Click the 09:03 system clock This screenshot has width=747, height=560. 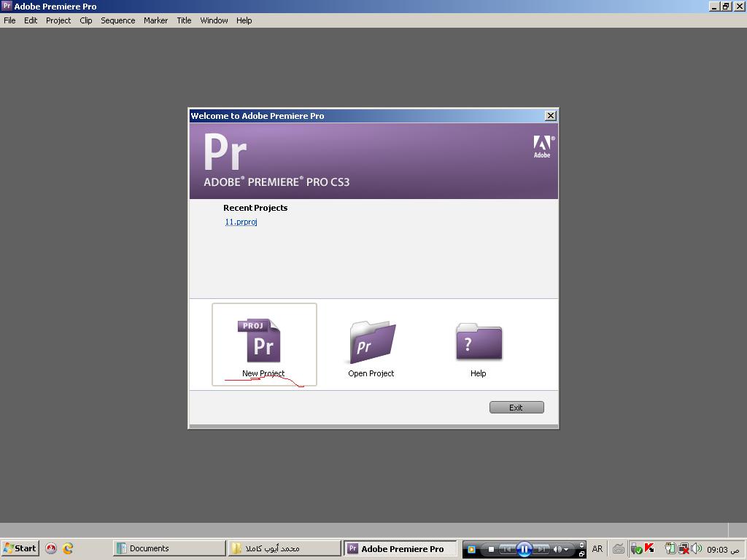pyautogui.click(x=722, y=550)
